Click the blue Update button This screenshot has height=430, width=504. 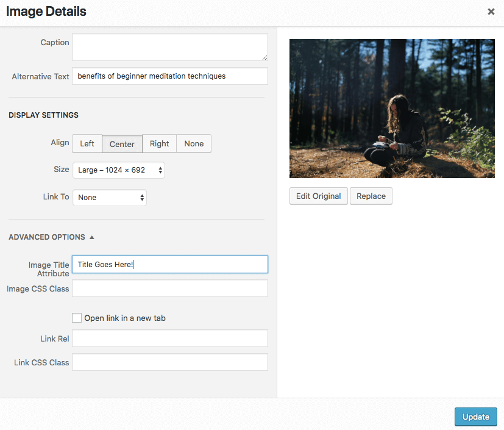pos(475,417)
